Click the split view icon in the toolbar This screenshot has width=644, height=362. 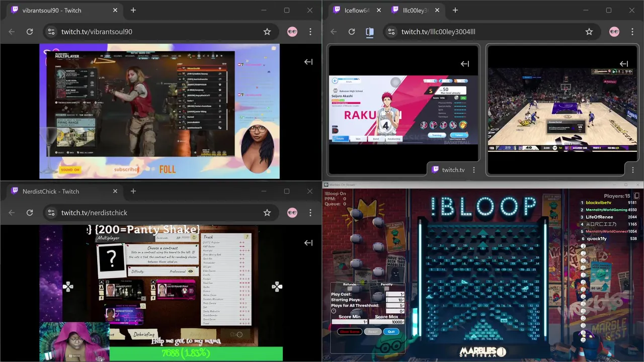pos(370,32)
